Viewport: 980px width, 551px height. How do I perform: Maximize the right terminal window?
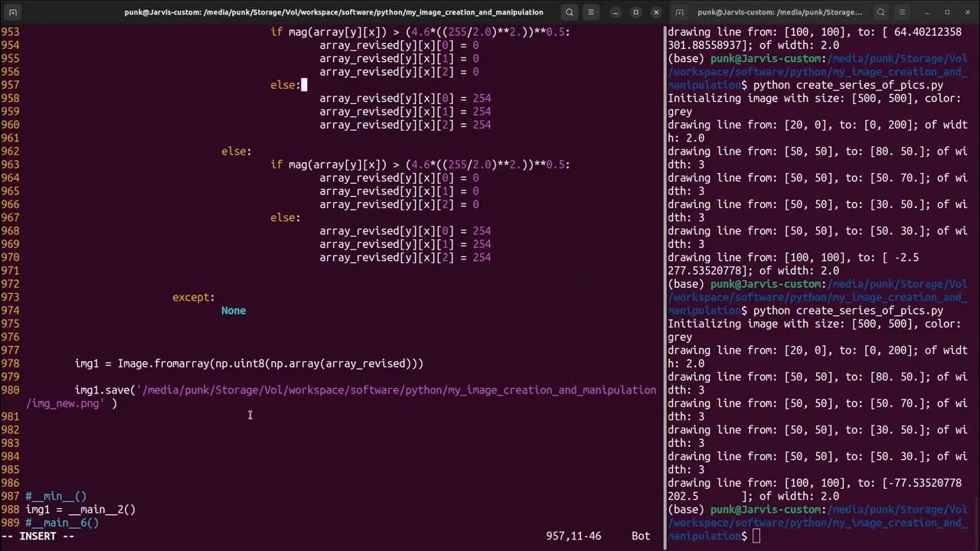[947, 12]
